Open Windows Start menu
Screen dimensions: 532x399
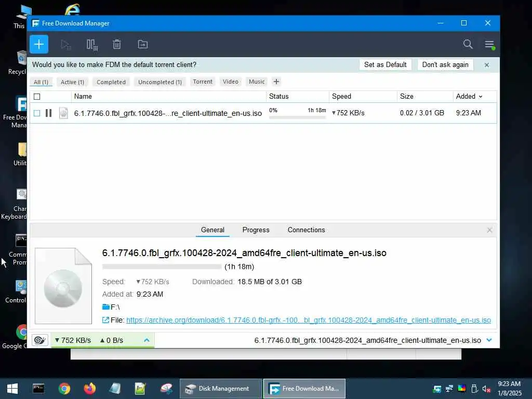tap(12, 389)
